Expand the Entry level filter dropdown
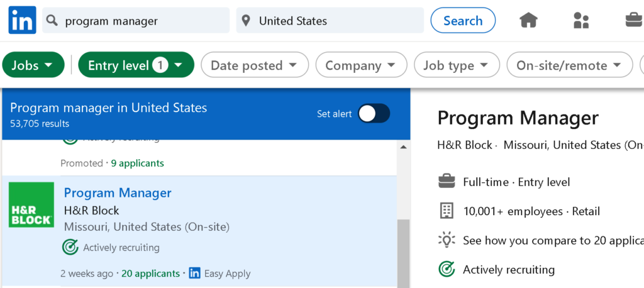 coord(136,65)
